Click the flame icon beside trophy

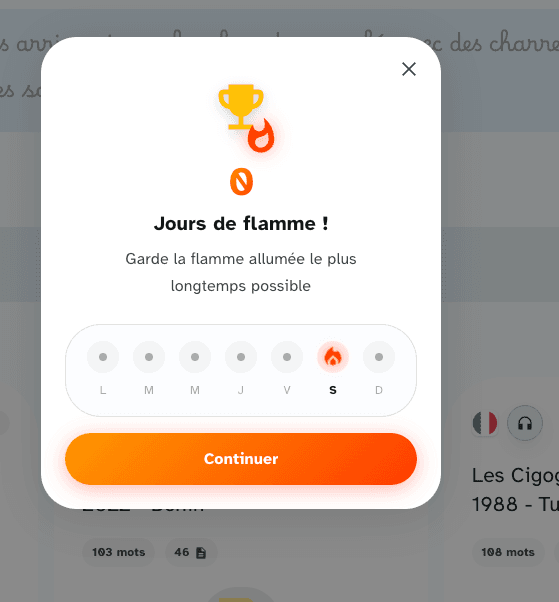[x=261, y=136]
